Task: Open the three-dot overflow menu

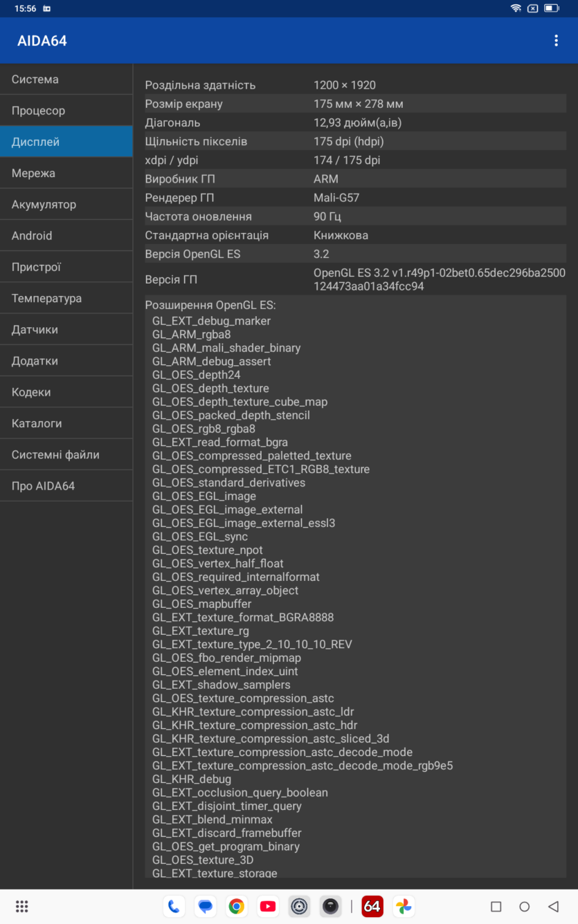Action: pyautogui.click(x=556, y=41)
